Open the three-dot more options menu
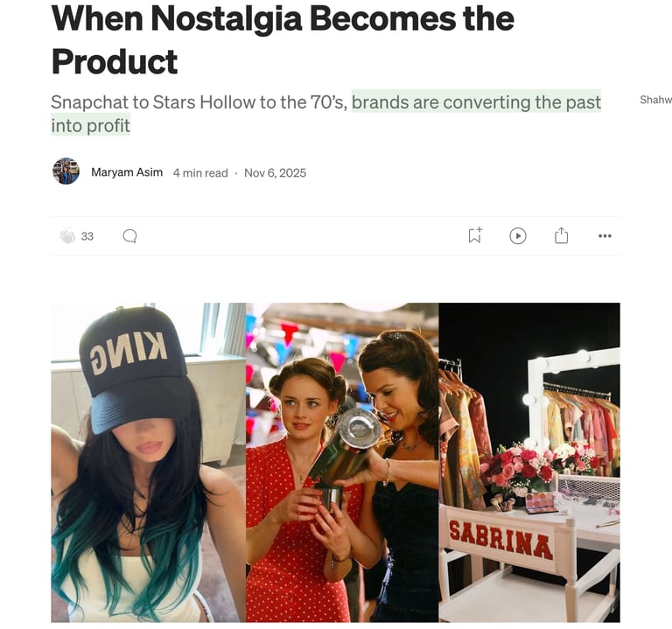This screenshot has height=629, width=672. click(605, 236)
